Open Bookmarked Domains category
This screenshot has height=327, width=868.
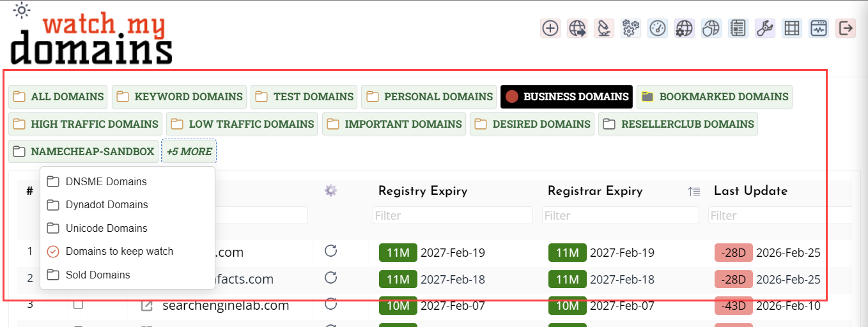click(715, 96)
